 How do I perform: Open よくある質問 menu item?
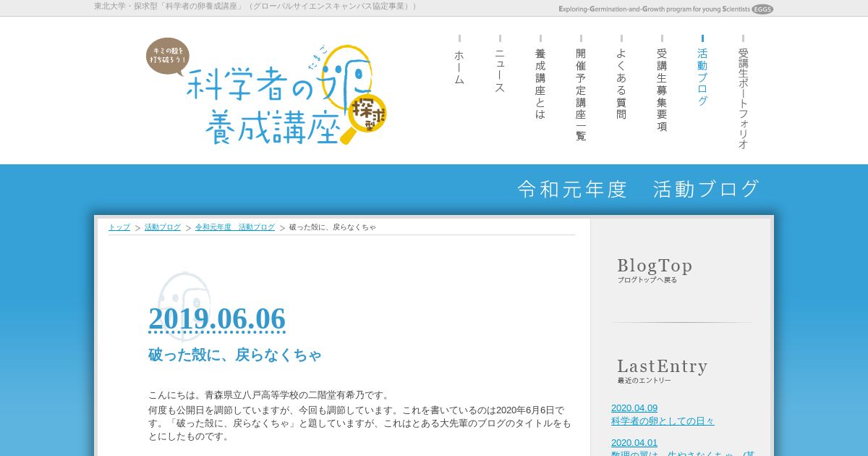621,78
